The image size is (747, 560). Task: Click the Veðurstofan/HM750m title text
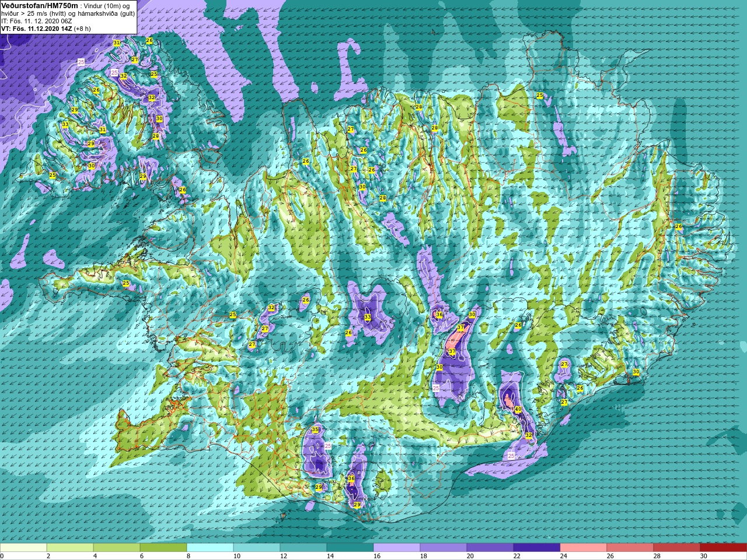[x=40, y=5]
